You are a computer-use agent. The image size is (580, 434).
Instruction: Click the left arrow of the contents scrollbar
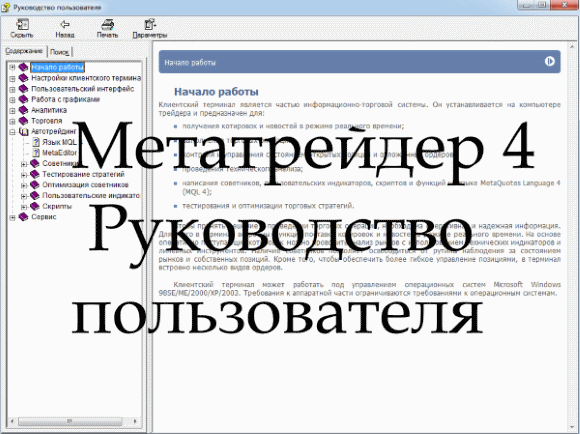pyautogui.click(x=12, y=421)
